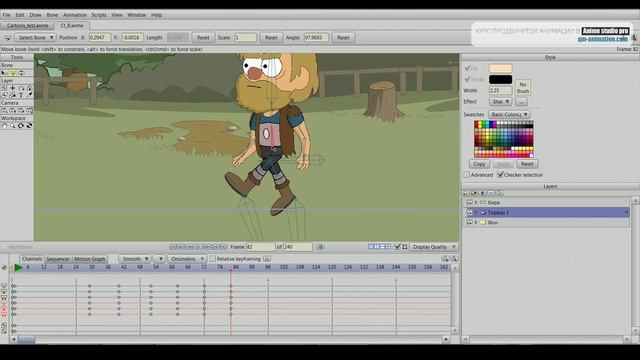
Task: Hide the selected Торвар 1 layer
Action: [x=469, y=213]
